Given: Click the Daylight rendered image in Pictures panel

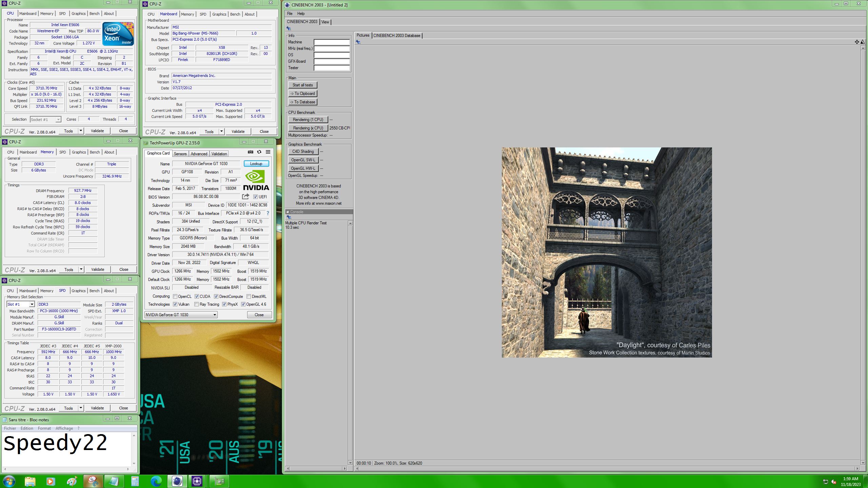Looking at the screenshot, I should click(x=607, y=252).
